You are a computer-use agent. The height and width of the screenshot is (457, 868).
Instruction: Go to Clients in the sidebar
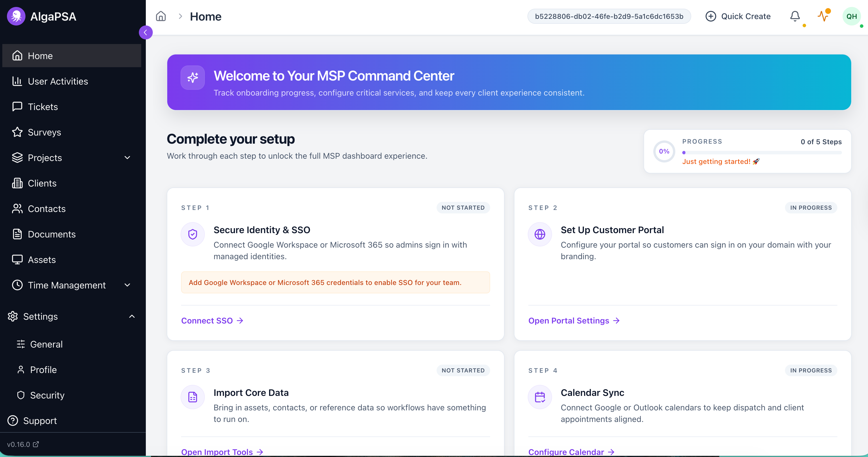(x=42, y=183)
